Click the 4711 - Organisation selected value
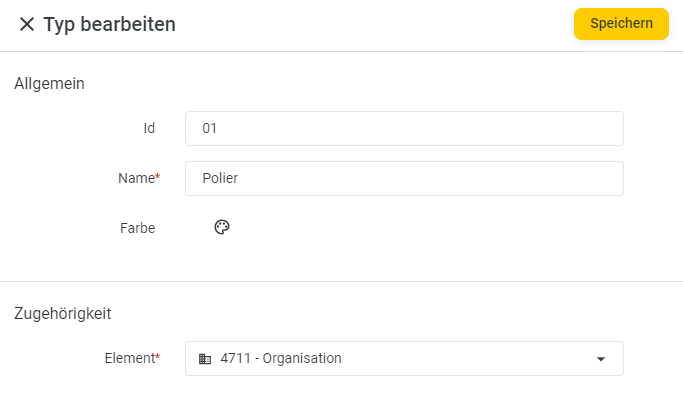The width and height of the screenshot is (683, 397). click(281, 358)
